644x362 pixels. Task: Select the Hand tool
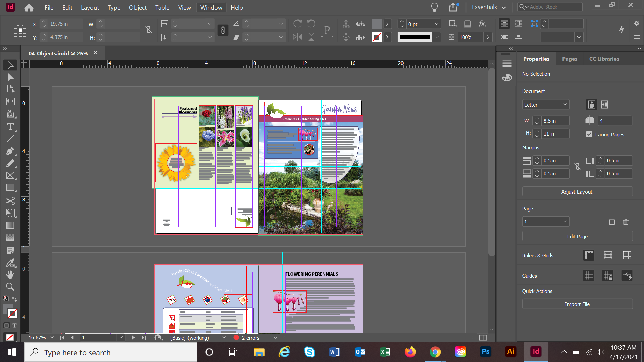10,275
